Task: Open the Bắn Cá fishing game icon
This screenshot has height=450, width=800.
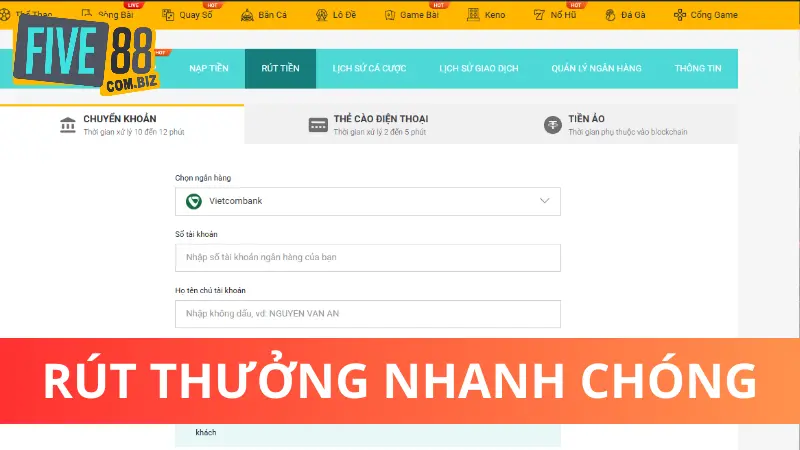Action: [x=247, y=15]
